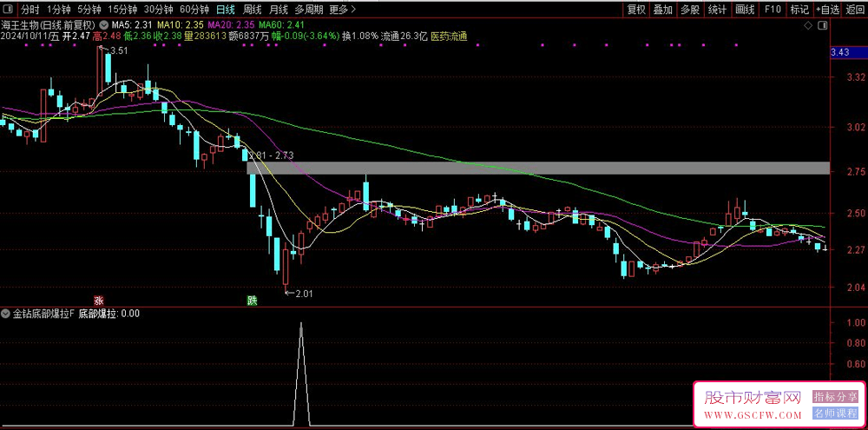Click the 指标分享 link in the banner
Viewport: 868px width, 430px height.
point(835,397)
